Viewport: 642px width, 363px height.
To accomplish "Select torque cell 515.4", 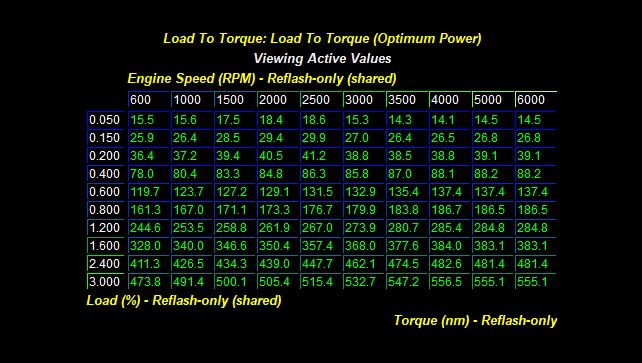I will (321, 282).
